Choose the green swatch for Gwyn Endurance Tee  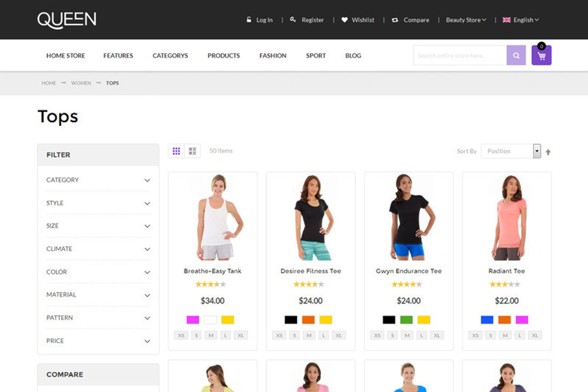pos(406,320)
